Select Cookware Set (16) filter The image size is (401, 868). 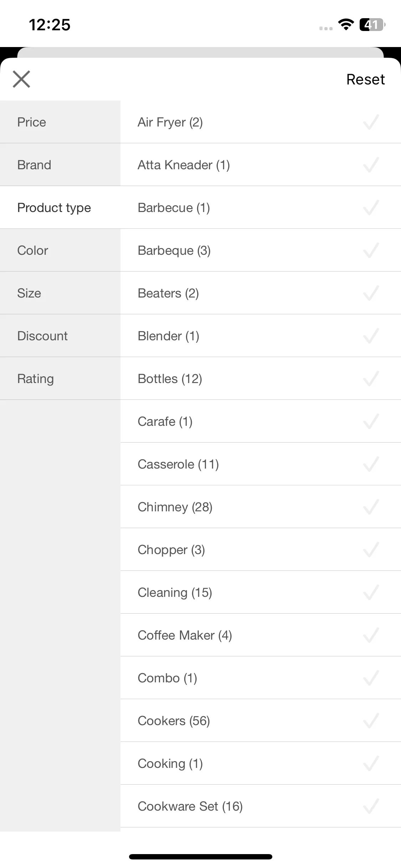pos(261,806)
